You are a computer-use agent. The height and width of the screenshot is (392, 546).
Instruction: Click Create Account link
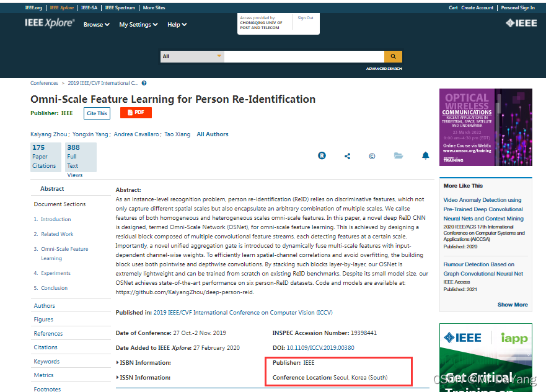pos(477,7)
